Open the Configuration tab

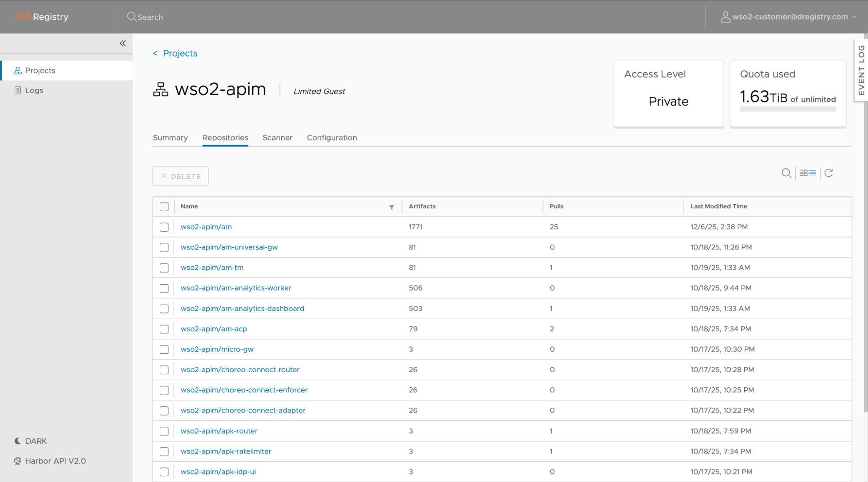point(331,137)
